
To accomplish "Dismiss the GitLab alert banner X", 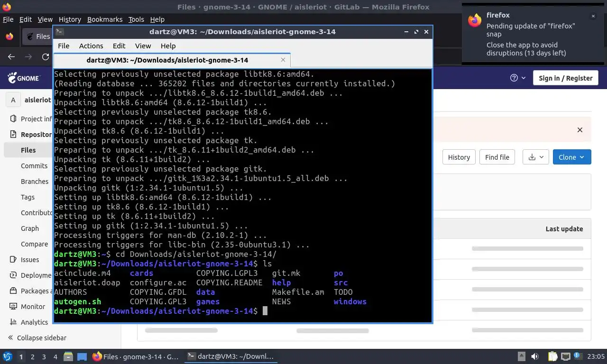I will click(579, 130).
